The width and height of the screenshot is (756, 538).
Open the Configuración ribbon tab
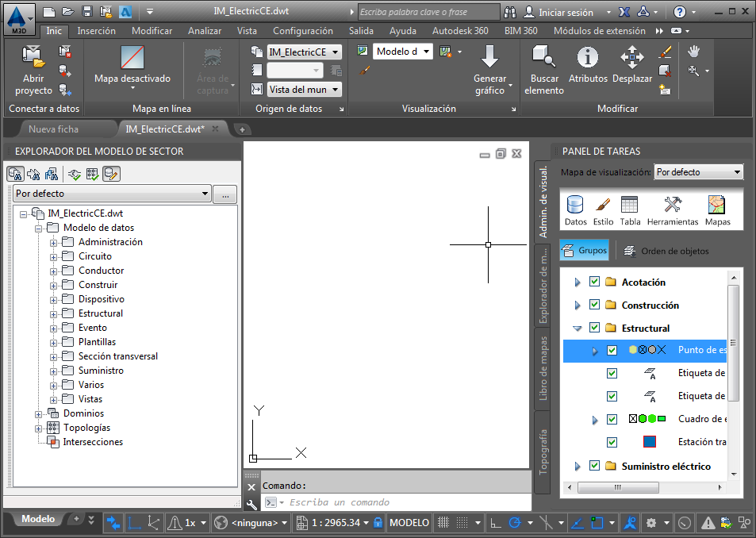tap(303, 31)
